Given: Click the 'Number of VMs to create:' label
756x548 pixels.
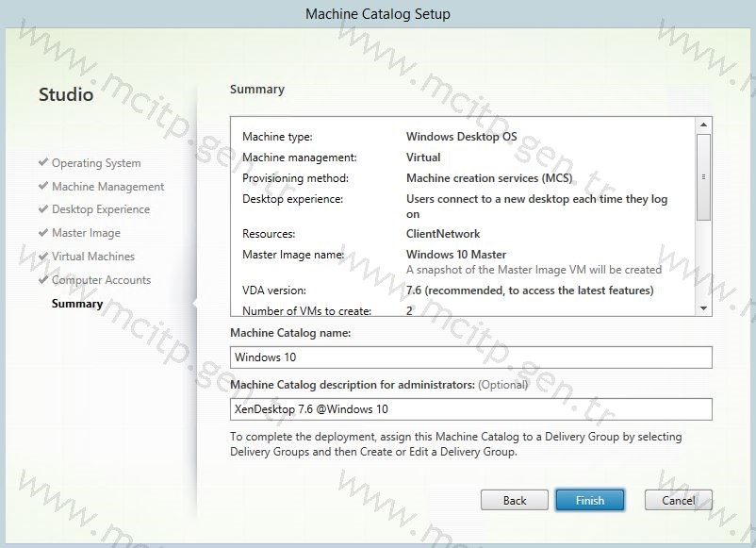Looking at the screenshot, I should click(x=306, y=311).
